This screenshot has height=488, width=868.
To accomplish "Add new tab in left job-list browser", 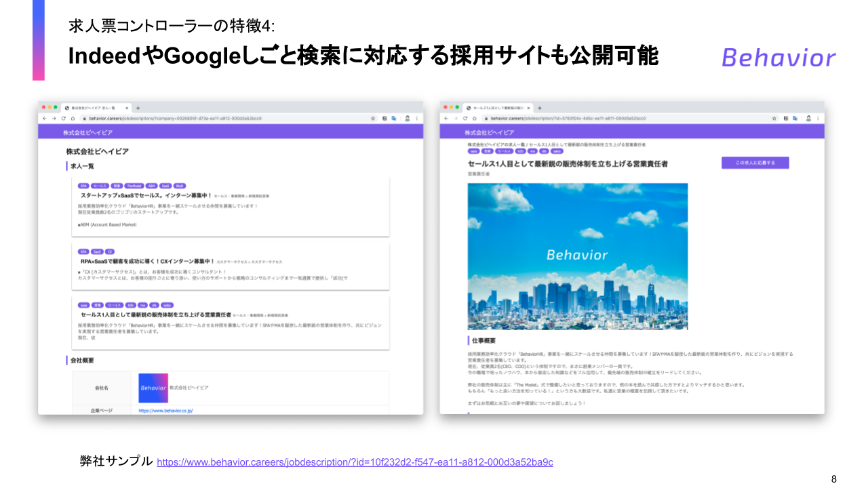I will 138,108.
